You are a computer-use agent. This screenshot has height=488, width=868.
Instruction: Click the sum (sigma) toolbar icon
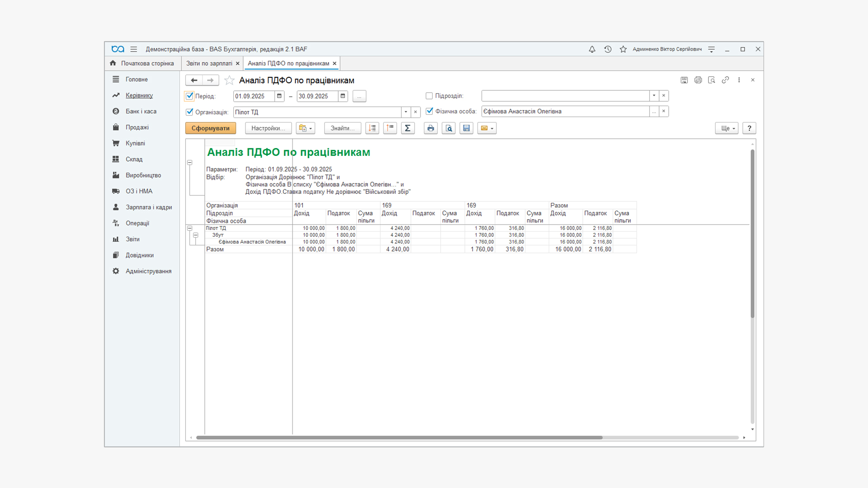(407, 128)
